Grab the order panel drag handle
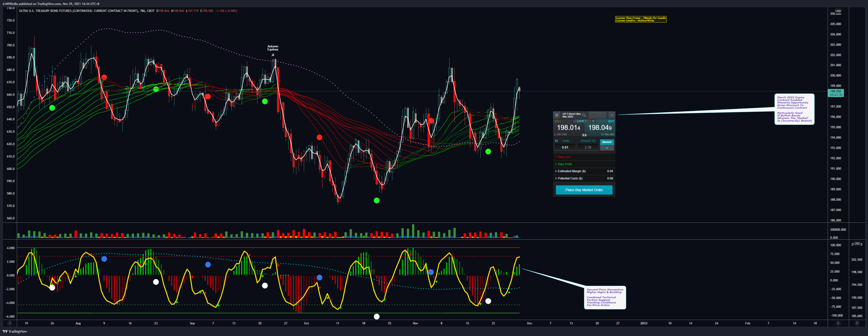The height and width of the screenshot is (336, 868). [607, 115]
